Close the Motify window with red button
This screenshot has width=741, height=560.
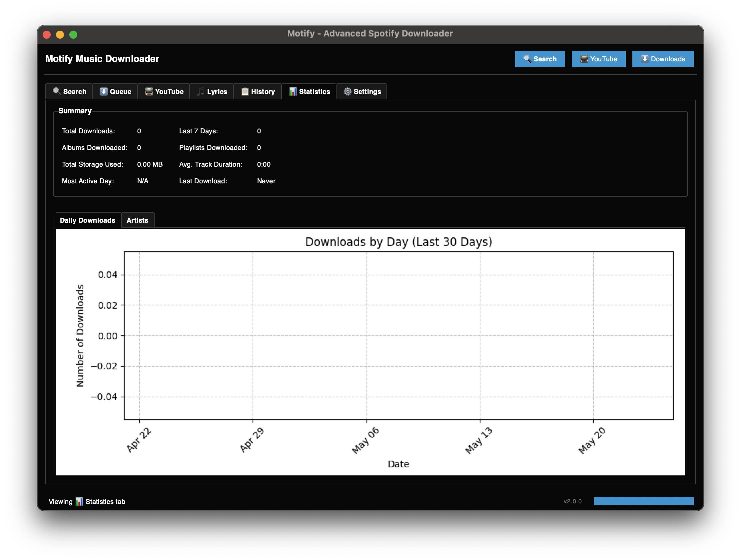pos(47,35)
